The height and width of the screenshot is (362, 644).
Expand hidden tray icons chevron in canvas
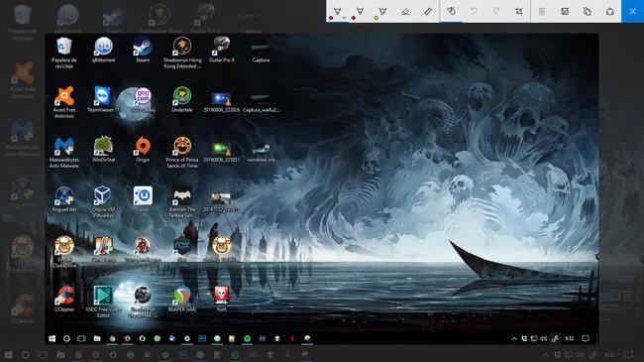514,338
